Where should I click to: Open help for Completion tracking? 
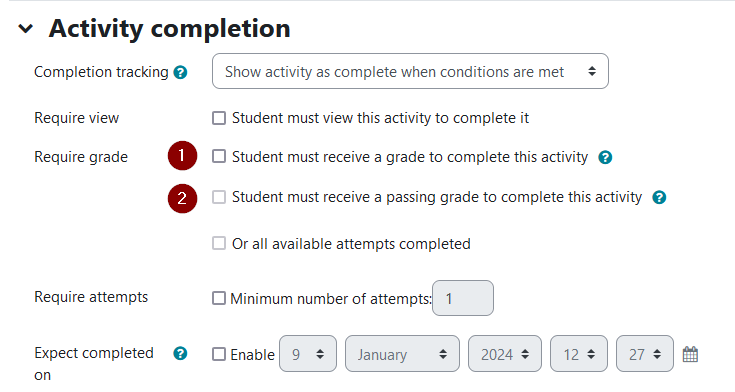(x=180, y=72)
